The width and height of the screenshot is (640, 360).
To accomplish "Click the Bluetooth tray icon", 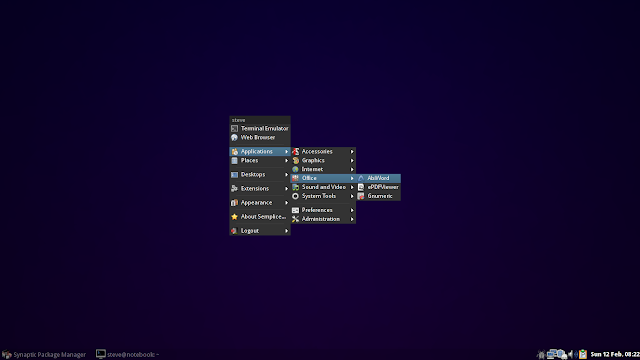I will click(x=576, y=354).
